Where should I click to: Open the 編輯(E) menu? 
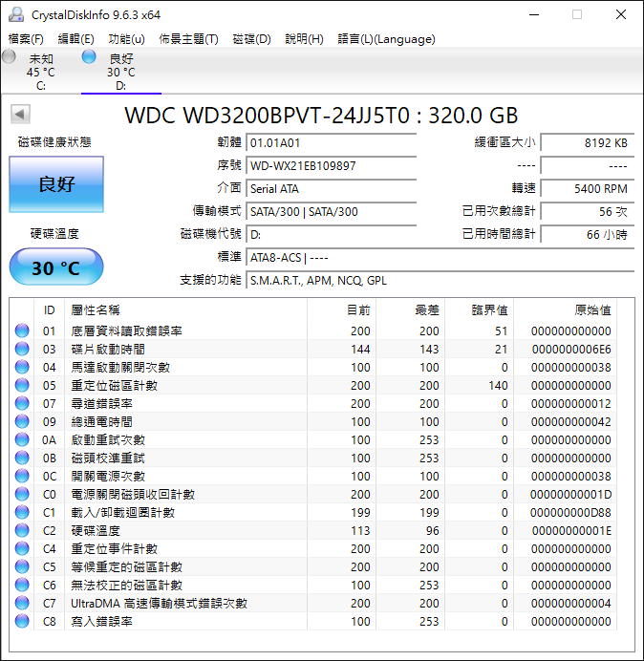tap(75, 39)
